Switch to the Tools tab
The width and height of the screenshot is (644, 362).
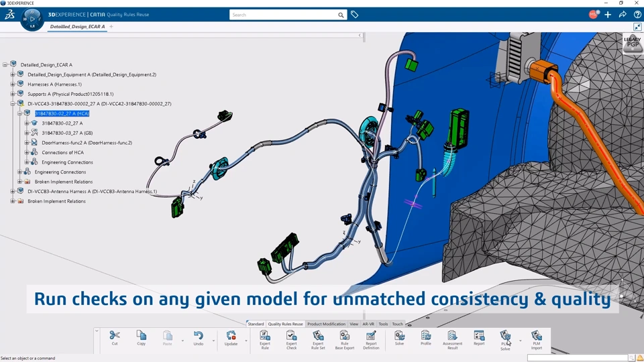click(x=383, y=324)
